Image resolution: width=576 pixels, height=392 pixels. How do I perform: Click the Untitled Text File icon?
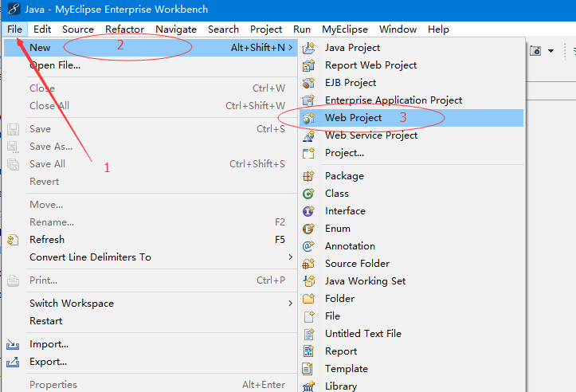308,334
